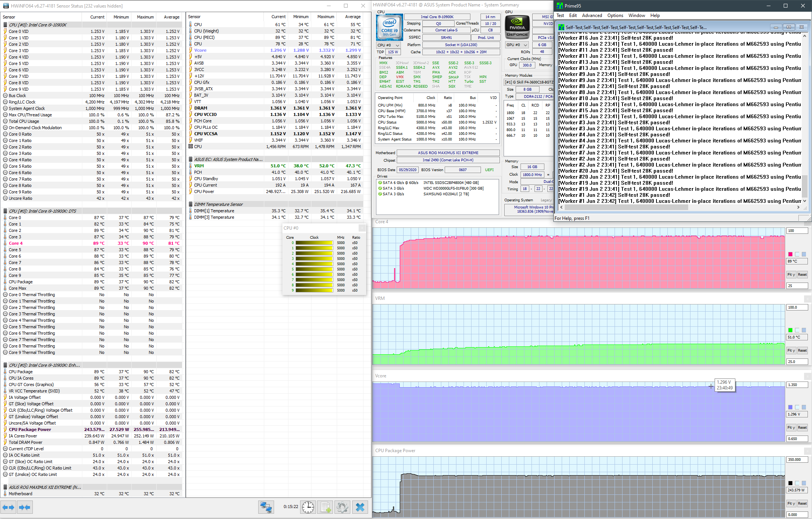Toggle the blue checkbox on VRM graph

[804, 330]
